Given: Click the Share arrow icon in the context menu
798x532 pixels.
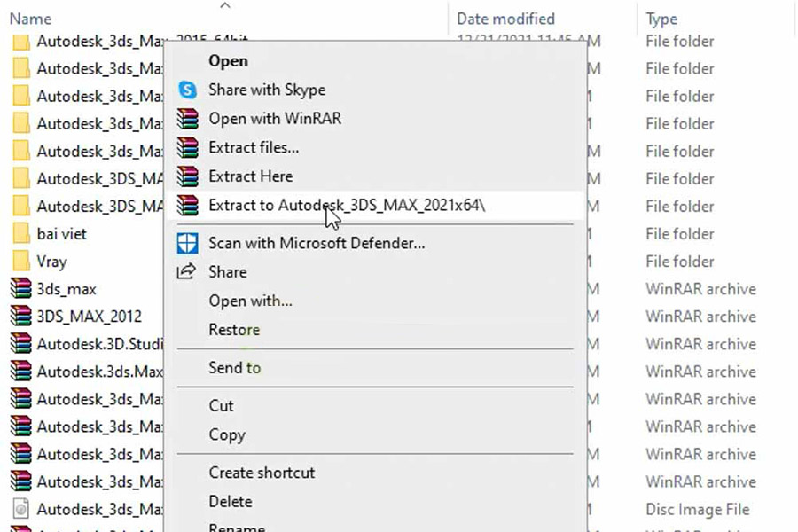Looking at the screenshot, I should click(x=186, y=271).
